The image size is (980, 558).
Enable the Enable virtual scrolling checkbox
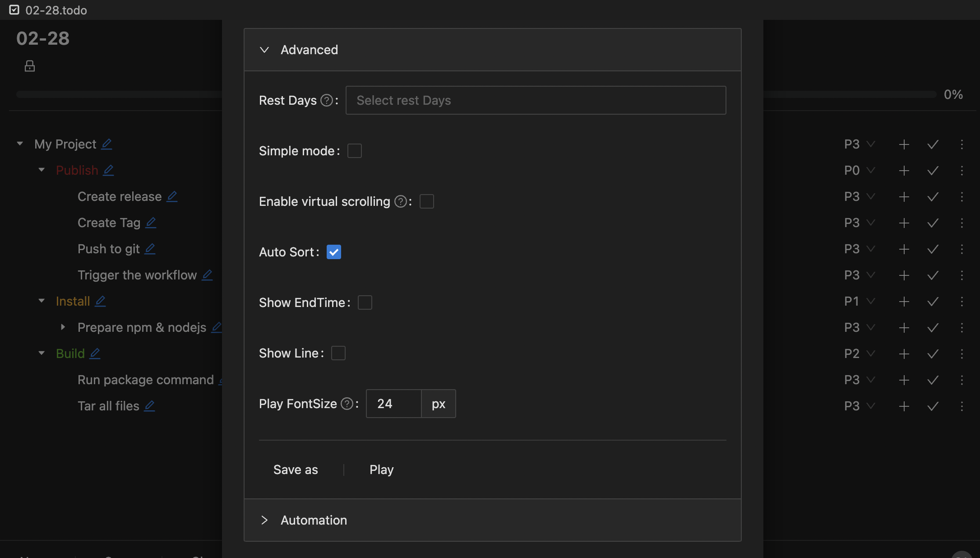click(427, 200)
